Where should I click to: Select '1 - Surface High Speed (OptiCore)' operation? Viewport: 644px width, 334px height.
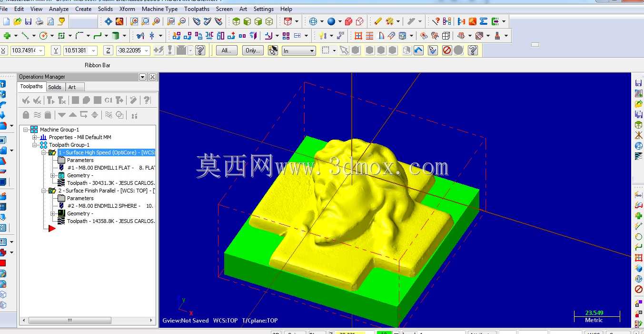107,152
